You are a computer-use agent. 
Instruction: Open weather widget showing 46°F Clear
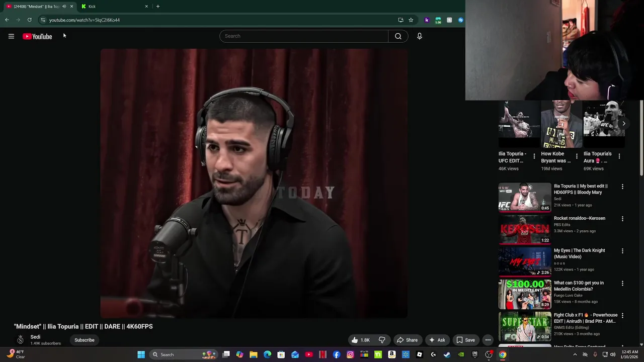(x=15, y=354)
